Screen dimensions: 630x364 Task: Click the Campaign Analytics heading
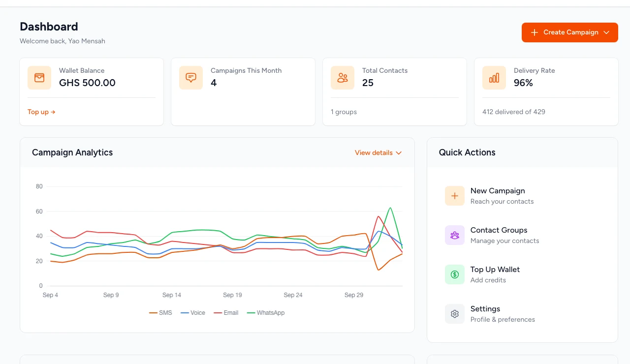[x=72, y=152]
